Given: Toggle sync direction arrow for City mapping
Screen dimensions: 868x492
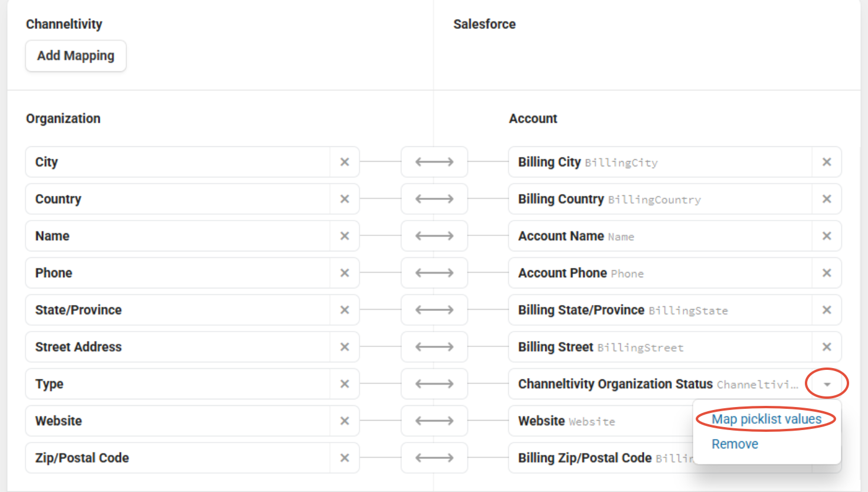Looking at the screenshot, I should [x=434, y=162].
